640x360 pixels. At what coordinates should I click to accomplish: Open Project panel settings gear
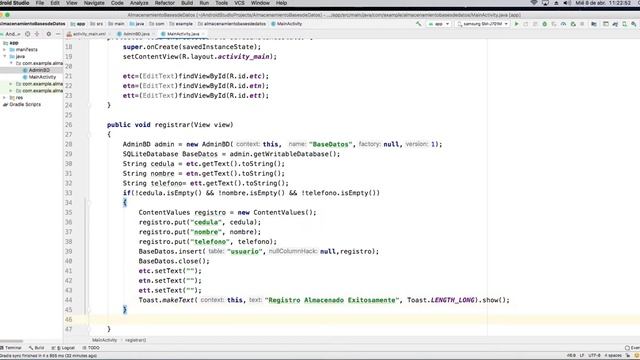click(x=49, y=34)
